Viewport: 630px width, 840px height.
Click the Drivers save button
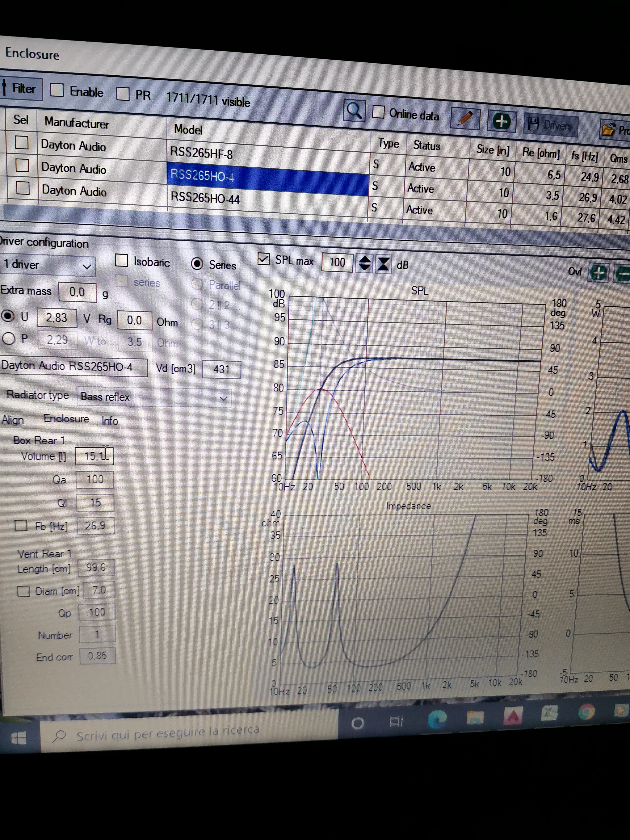551,125
